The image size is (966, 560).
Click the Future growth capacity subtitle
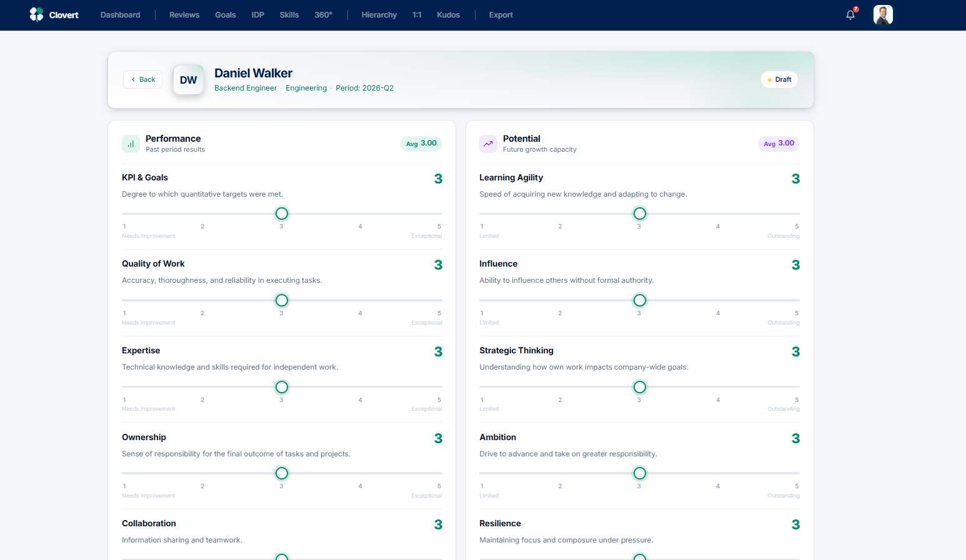(x=540, y=150)
